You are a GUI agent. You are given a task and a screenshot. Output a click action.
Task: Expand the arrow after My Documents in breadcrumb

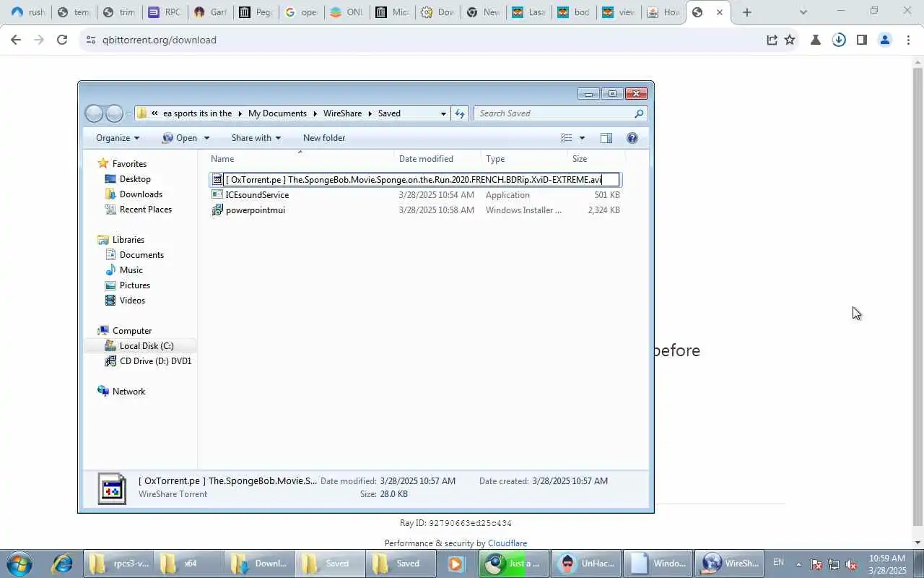[315, 113]
